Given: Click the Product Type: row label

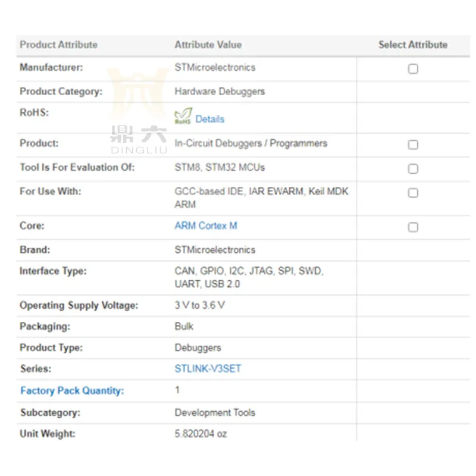Looking at the screenshot, I should coord(51,347).
